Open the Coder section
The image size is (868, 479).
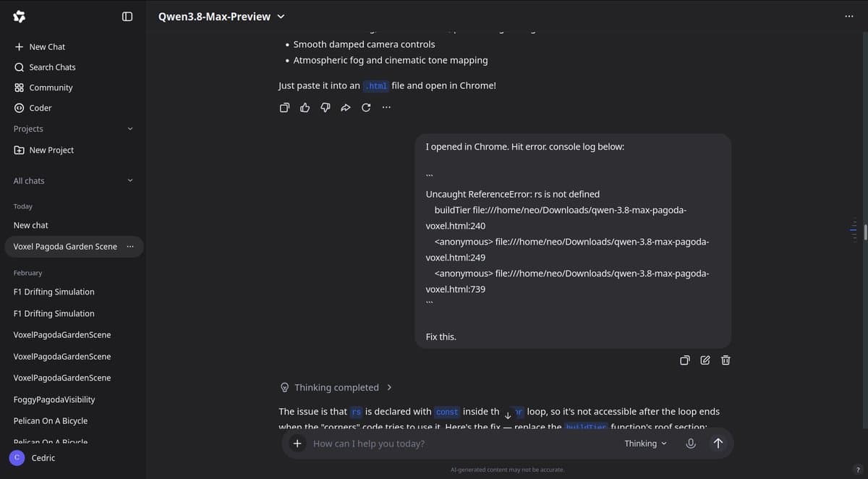tap(33, 108)
